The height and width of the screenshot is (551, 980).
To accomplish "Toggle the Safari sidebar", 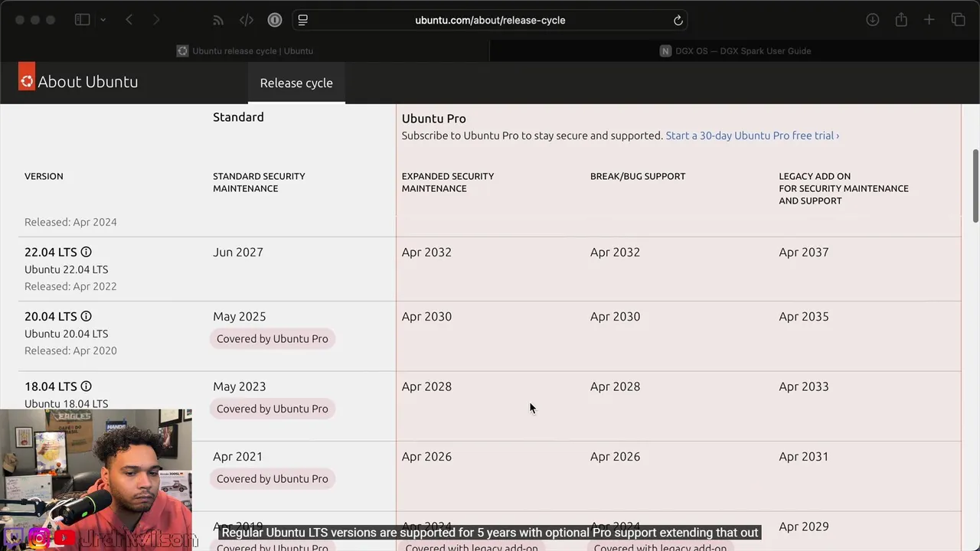I will point(82,20).
